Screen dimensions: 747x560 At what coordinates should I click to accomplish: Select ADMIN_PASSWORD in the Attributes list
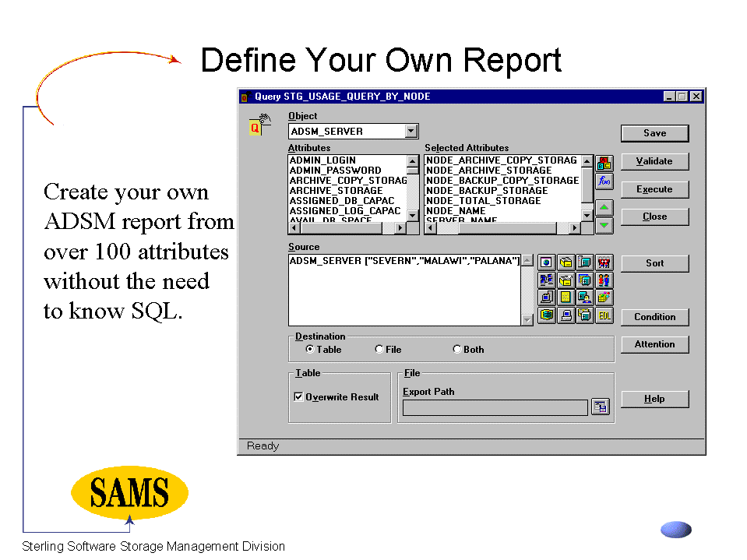coord(335,171)
